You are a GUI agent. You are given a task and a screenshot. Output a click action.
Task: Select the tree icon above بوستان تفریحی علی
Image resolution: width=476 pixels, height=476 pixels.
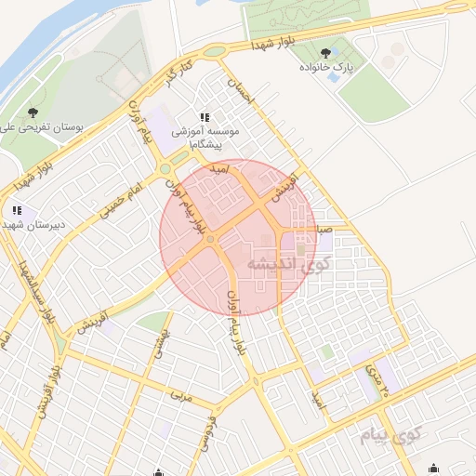pyautogui.click(x=33, y=112)
